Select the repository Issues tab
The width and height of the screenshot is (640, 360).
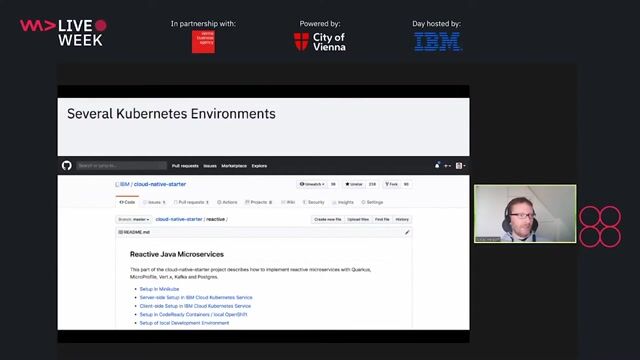pyautogui.click(x=154, y=202)
